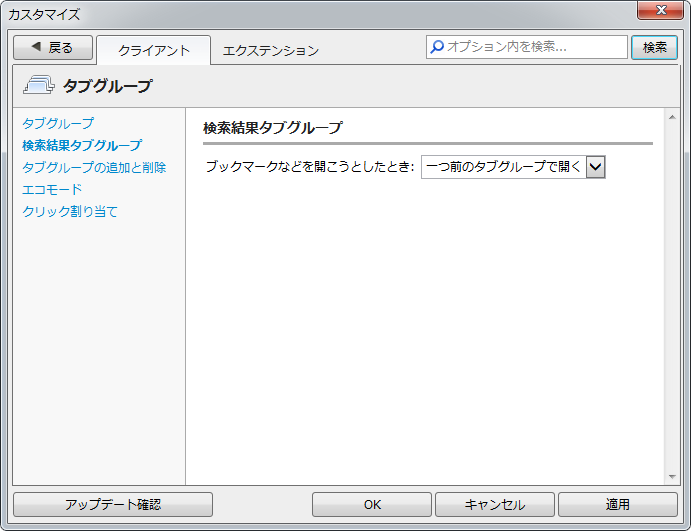Open the エコモード section
Viewport: 691px width, 531px height.
52,189
